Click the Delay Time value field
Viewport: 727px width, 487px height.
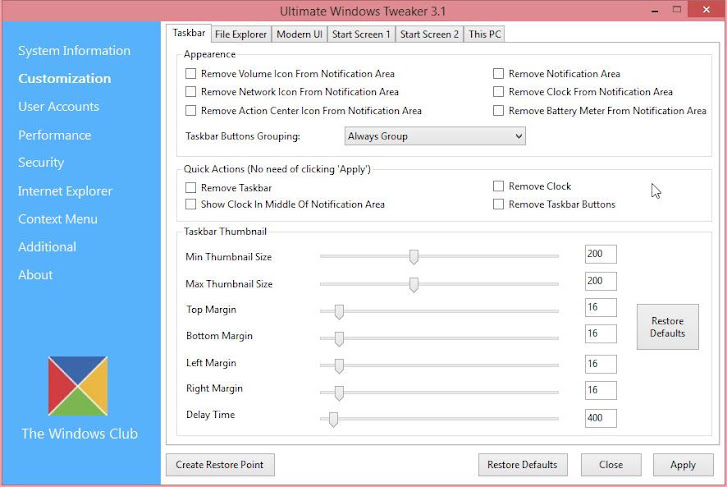(601, 418)
